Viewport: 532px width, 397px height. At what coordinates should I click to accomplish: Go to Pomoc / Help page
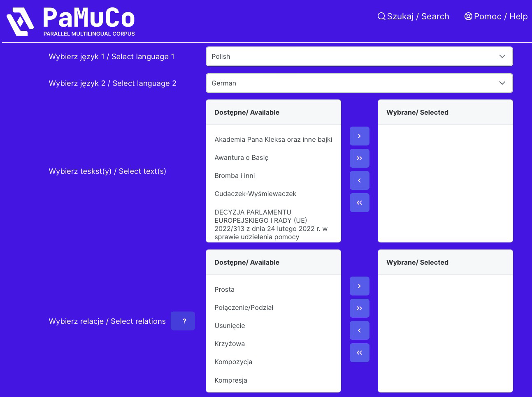coord(496,16)
